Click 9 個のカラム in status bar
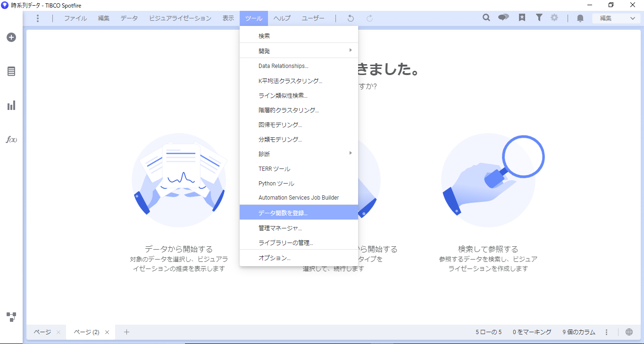 [579, 332]
